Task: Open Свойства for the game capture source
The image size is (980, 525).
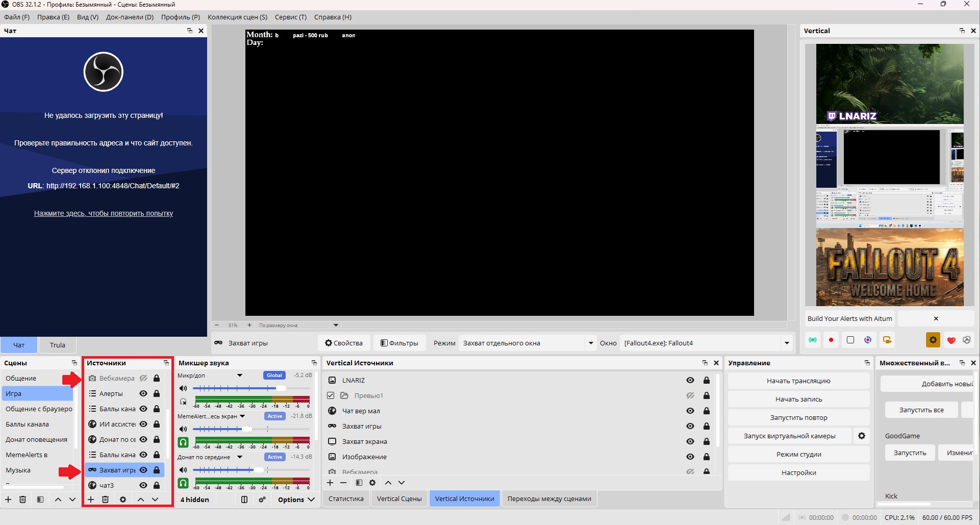Action: pos(344,343)
